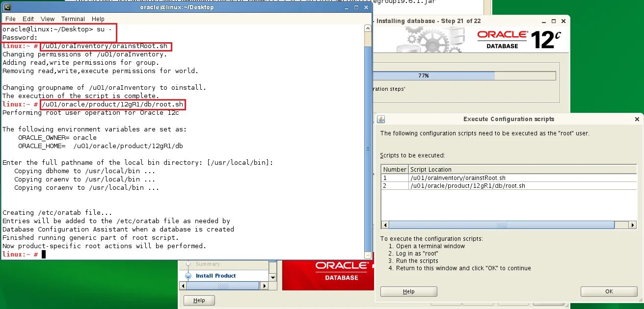Click Help in Execute Configuration scripts dialog
Viewport: 644px width, 309px height.
409,291
